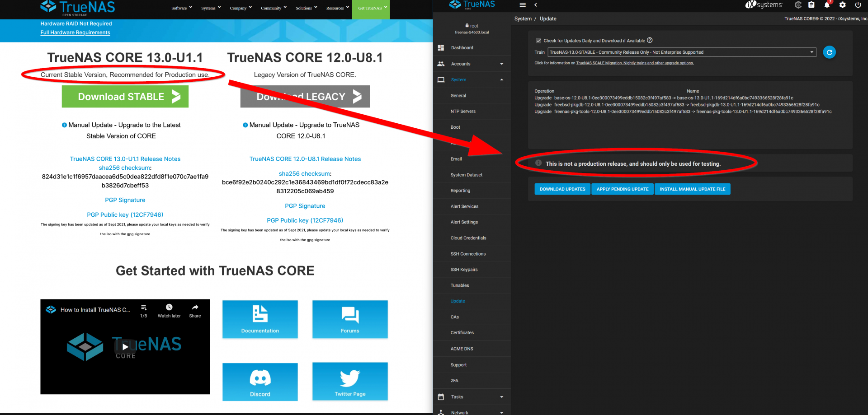The width and height of the screenshot is (868, 415).
Task: Click the Dashboard grid icon
Action: point(441,48)
